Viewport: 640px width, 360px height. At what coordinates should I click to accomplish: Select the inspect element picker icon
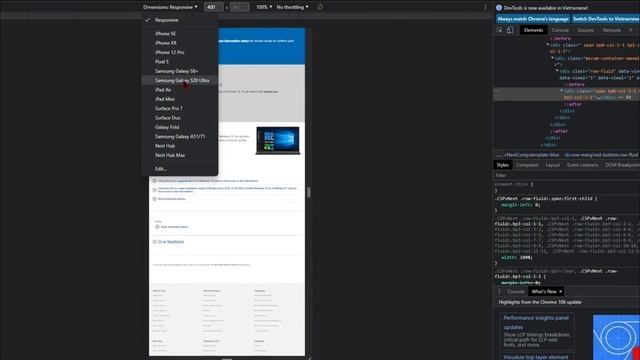click(500, 30)
